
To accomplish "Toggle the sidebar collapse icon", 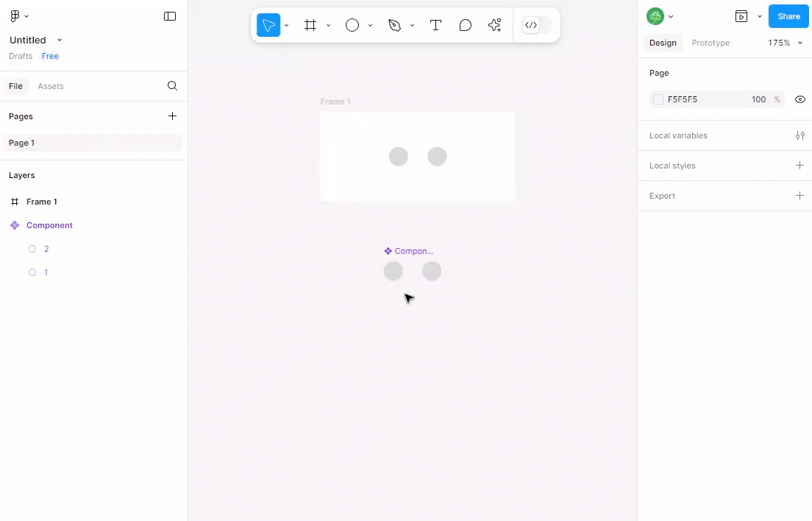I will (170, 16).
